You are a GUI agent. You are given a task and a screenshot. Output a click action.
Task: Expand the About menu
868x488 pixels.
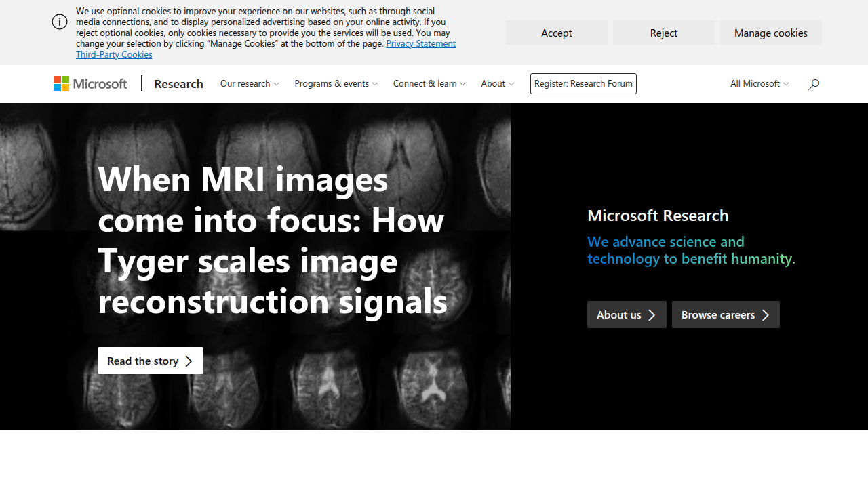[498, 83]
